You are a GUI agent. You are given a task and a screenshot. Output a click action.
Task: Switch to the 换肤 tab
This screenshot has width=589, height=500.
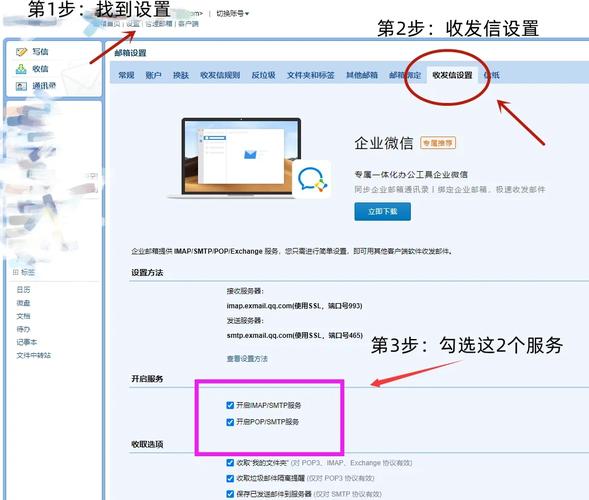[181, 75]
